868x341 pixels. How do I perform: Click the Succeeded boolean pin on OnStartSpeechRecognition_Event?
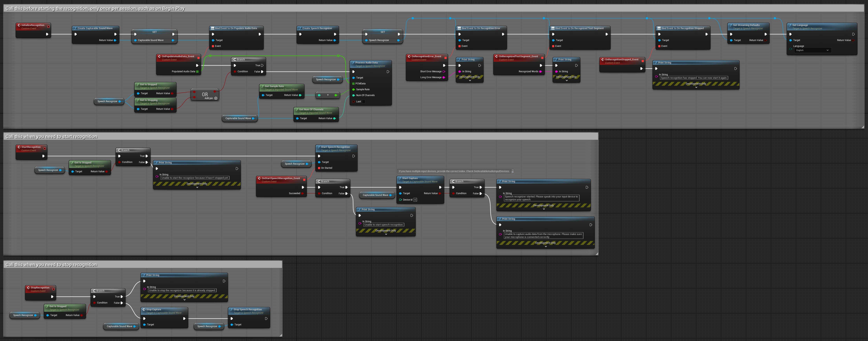click(x=302, y=193)
